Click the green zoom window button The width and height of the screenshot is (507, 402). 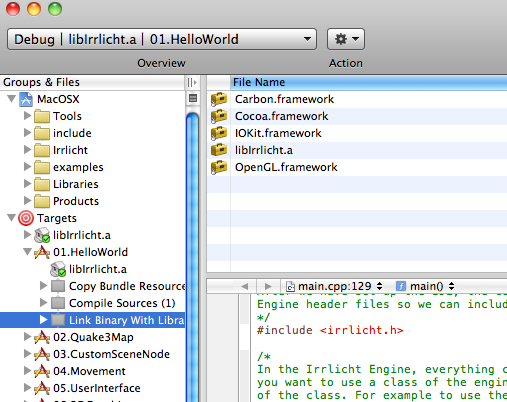[x=55, y=9]
